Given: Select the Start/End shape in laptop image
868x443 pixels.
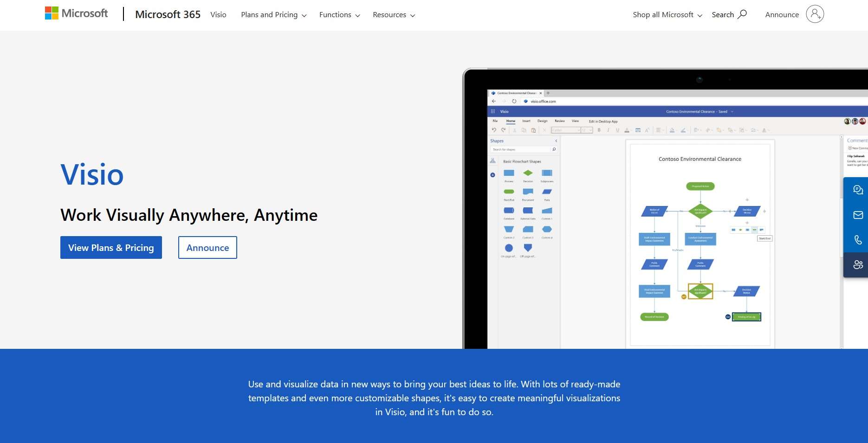Looking at the screenshot, I should [509, 192].
